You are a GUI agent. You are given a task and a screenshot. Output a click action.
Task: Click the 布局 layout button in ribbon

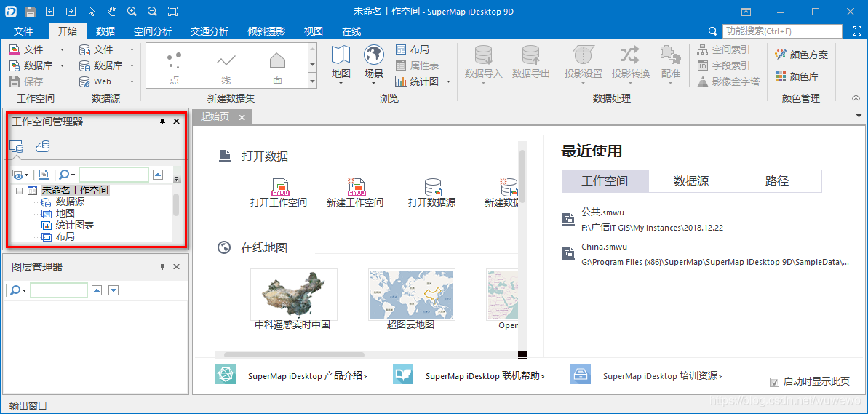[x=413, y=49]
